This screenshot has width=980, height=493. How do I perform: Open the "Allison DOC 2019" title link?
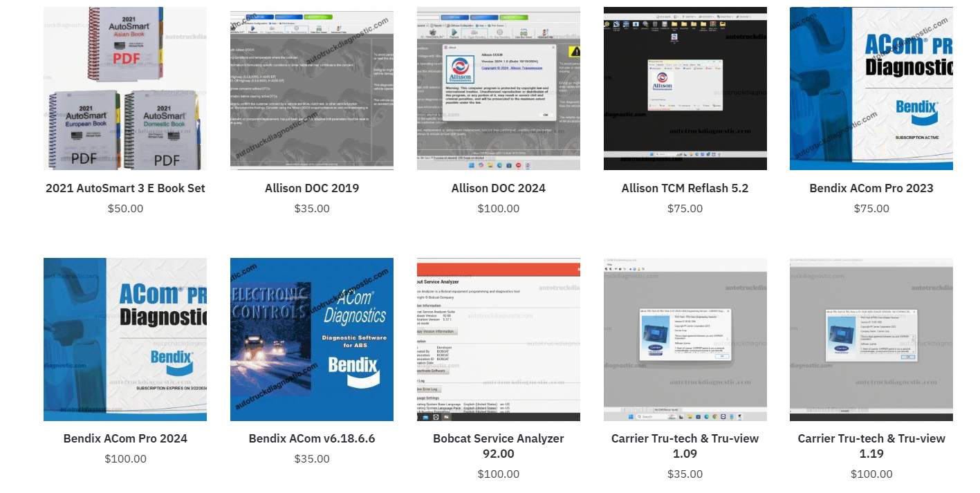312,188
